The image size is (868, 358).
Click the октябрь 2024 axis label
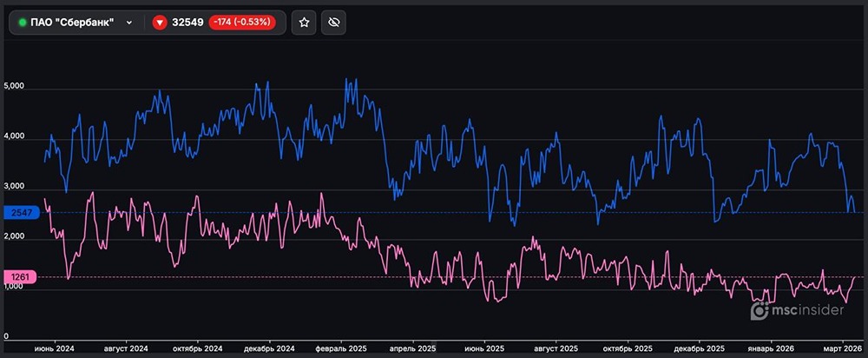pyautogui.click(x=197, y=348)
